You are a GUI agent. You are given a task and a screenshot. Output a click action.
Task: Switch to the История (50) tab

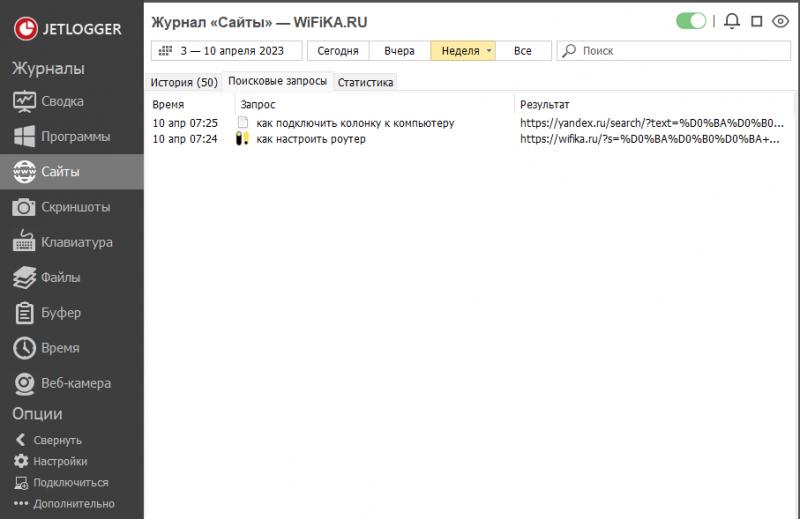coord(184,82)
